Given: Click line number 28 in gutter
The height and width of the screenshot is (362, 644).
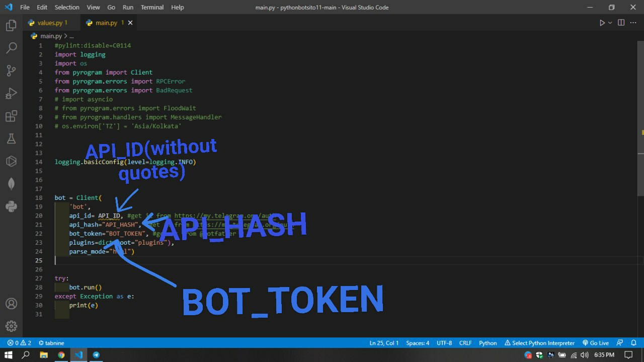Looking at the screenshot, I should coord(39,287).
